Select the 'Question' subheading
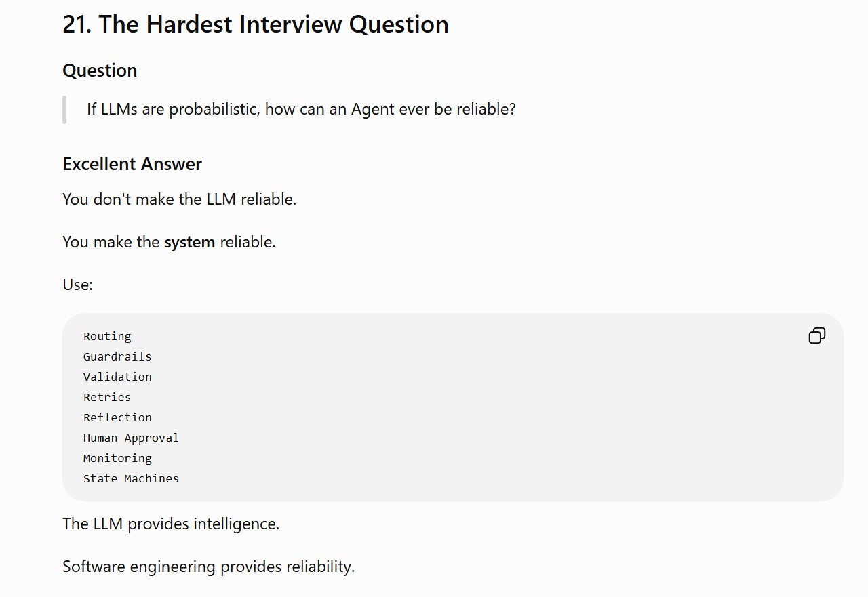 100,70
